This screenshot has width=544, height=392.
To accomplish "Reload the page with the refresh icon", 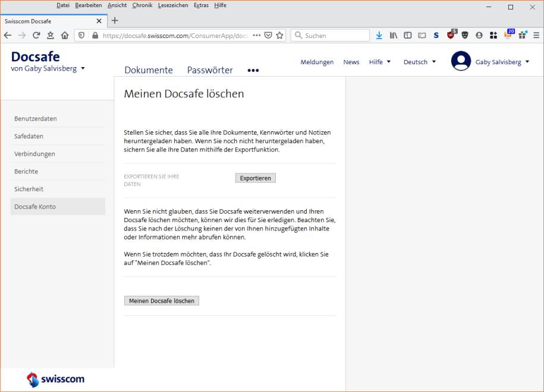I will point(36,36).
